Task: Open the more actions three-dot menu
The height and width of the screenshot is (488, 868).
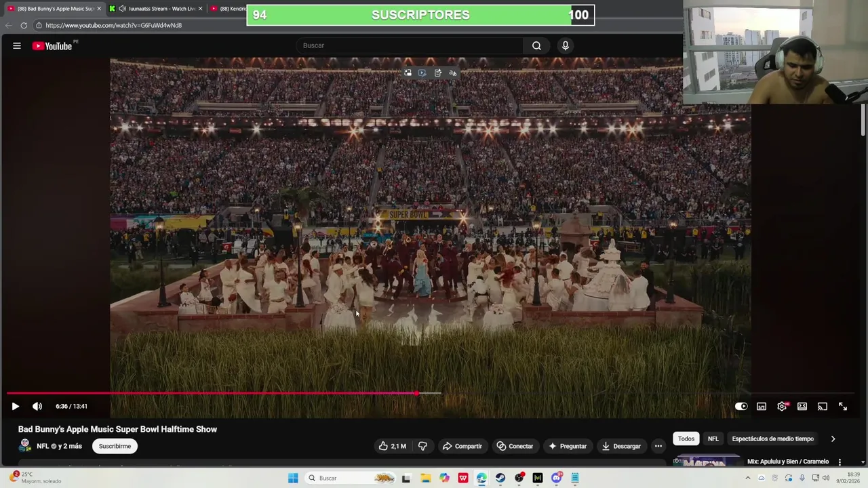Action: click(658, 446)
